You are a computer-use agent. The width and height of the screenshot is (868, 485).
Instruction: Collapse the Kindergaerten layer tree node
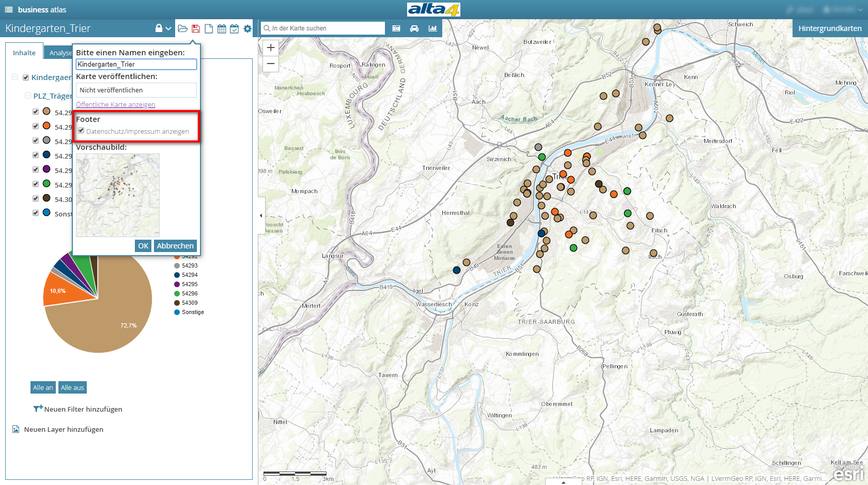pyautogui.click(x=15, y=77)
